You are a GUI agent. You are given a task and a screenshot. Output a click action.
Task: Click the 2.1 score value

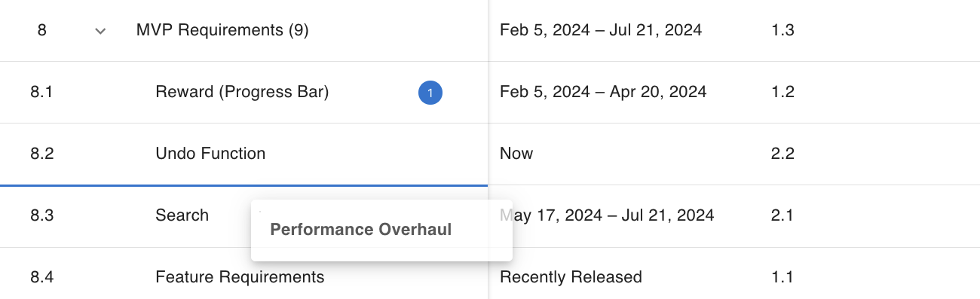point(783,216)
